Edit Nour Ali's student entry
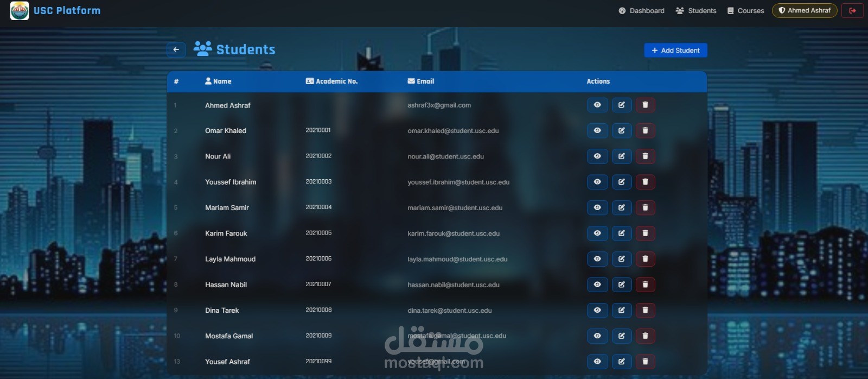This screenshot has width=868, height=379. (622, 156)
